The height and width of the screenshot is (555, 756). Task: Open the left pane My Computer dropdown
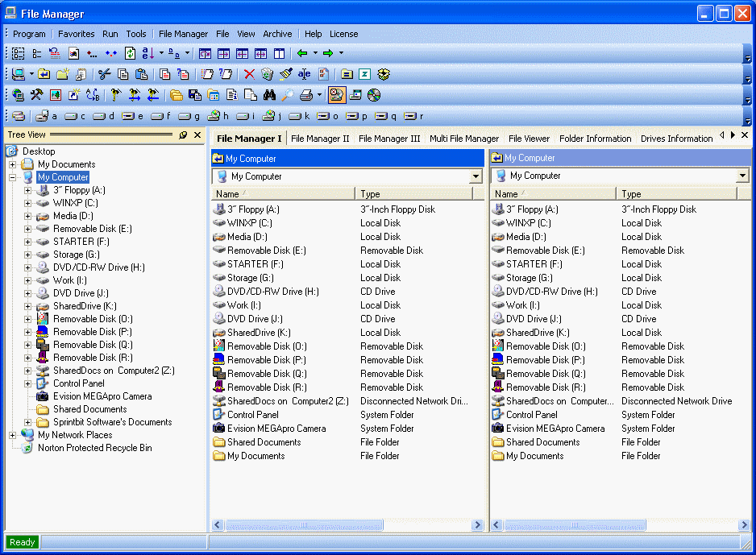pyautogui.click(x=476, y=176)
